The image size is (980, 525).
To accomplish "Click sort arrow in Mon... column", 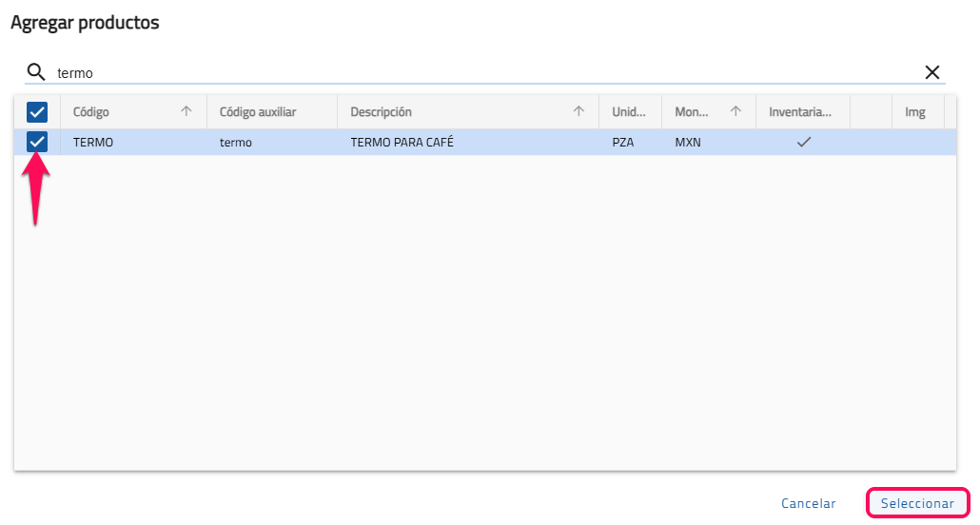I will tap(735, 112).
